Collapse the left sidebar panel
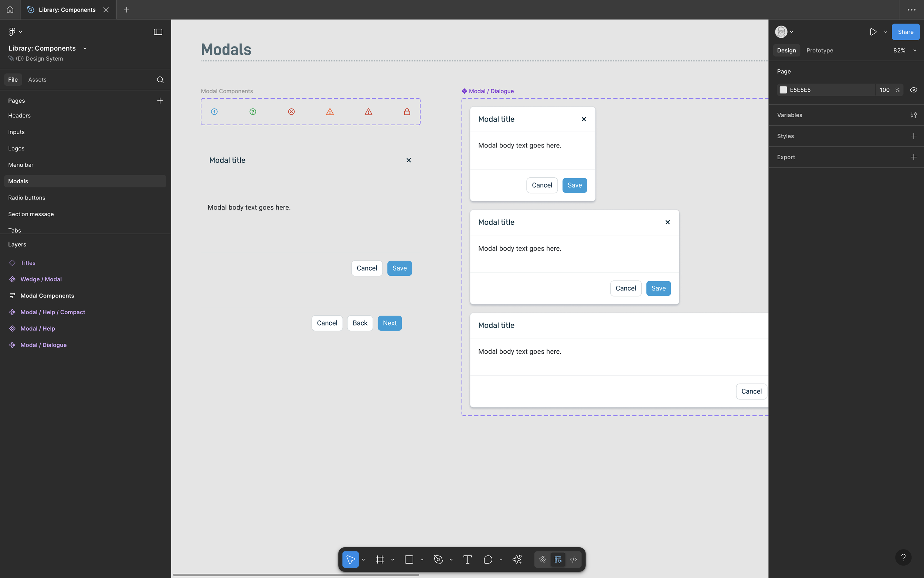The image size is (924, 578). (158, 32)
